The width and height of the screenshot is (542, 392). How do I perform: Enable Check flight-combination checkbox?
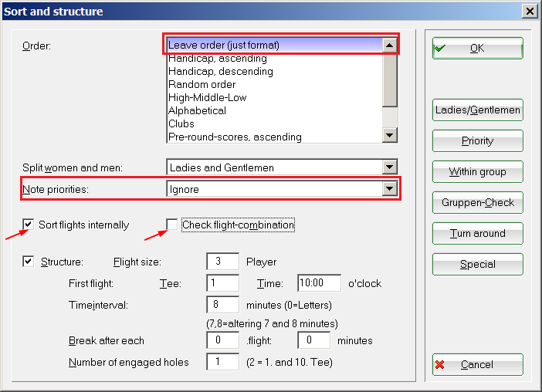(x=172, y=225)
